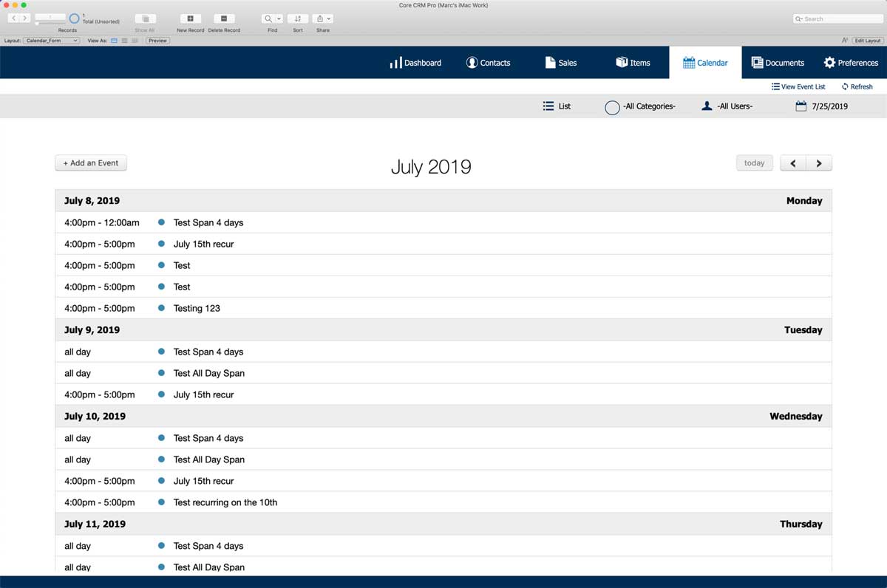
Task: Click the Add an Event button
Action: click(91, 163)
